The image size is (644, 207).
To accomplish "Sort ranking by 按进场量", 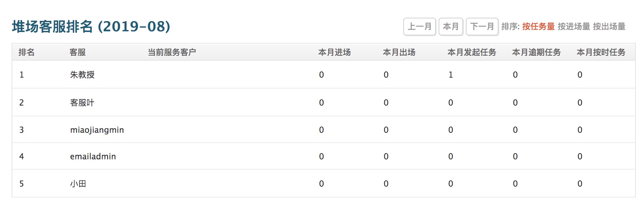I will pos(574,27).
